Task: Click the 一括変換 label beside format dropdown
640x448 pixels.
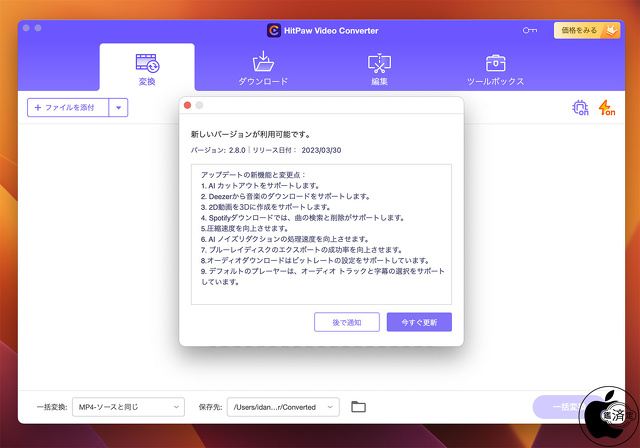Action: click(x=52, y=407)
